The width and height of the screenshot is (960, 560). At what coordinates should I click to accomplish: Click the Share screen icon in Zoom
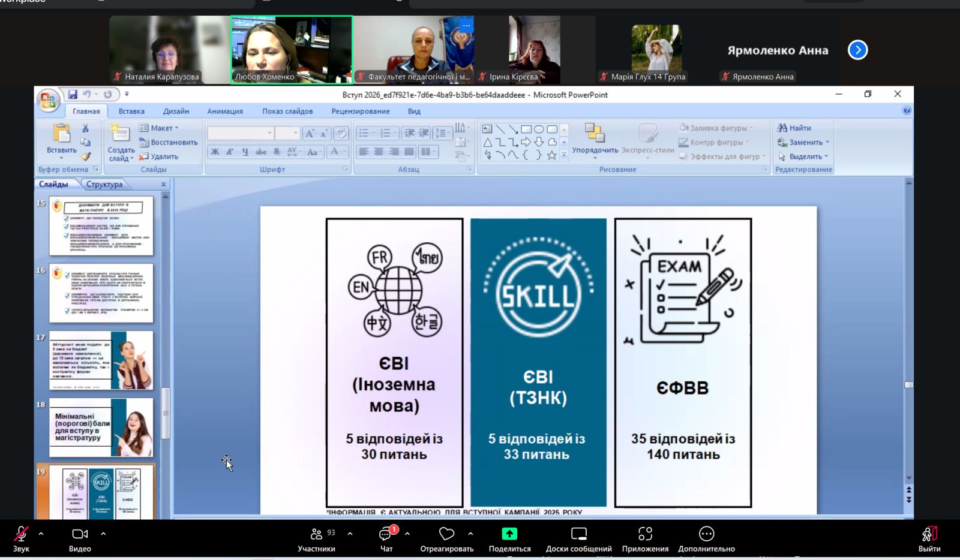pyautogui.click(x=509, y=534)
